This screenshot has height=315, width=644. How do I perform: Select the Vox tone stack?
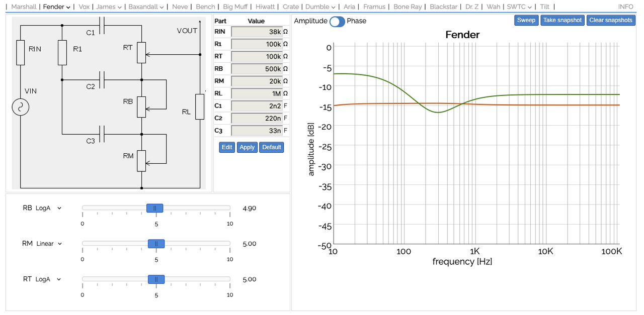pos(84,7)
